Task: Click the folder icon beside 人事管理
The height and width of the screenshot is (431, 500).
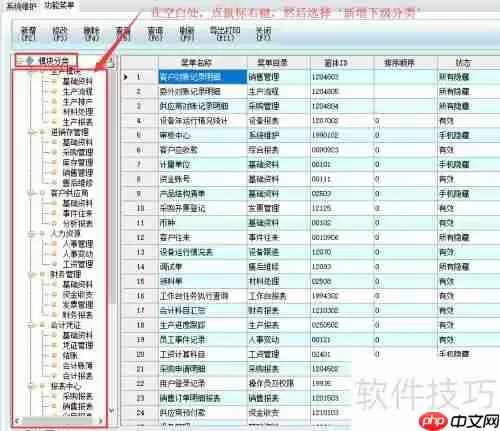Action: [x=55, y=244]
